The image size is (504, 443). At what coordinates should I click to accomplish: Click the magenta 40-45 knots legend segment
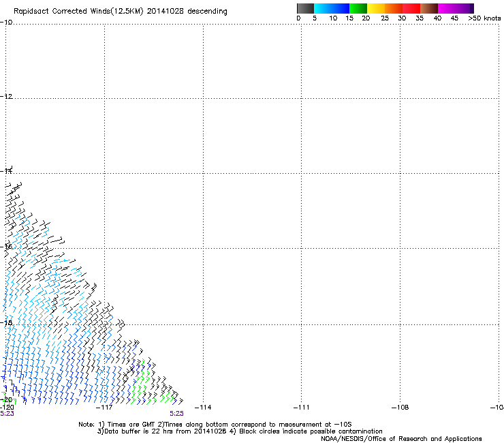(x=447, y=8)
